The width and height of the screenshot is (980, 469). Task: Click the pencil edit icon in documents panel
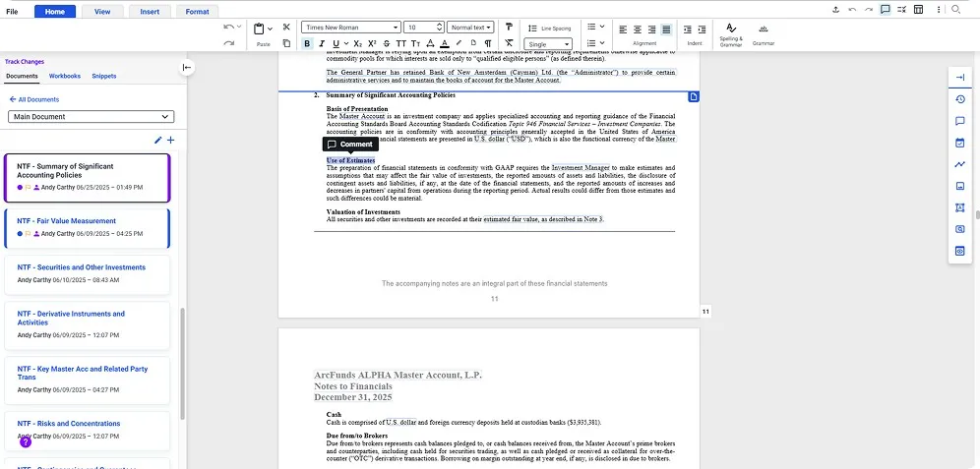[157, 141]
